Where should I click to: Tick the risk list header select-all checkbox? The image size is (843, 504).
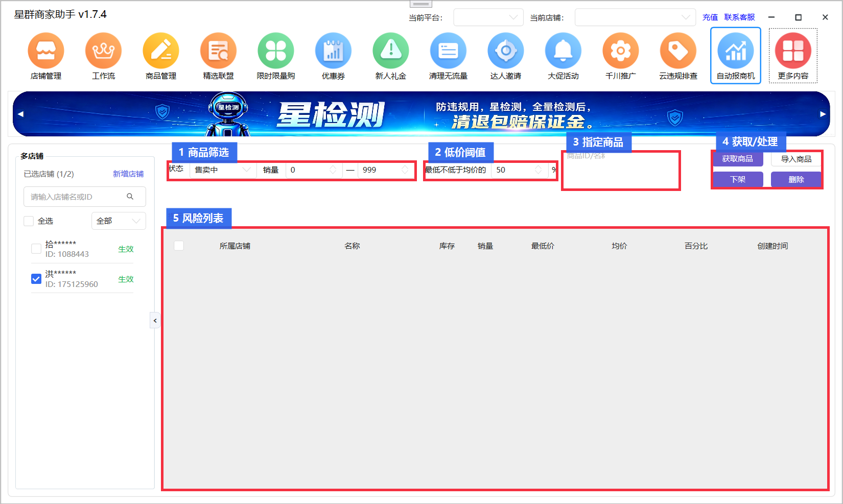click(x=179, y=246)
